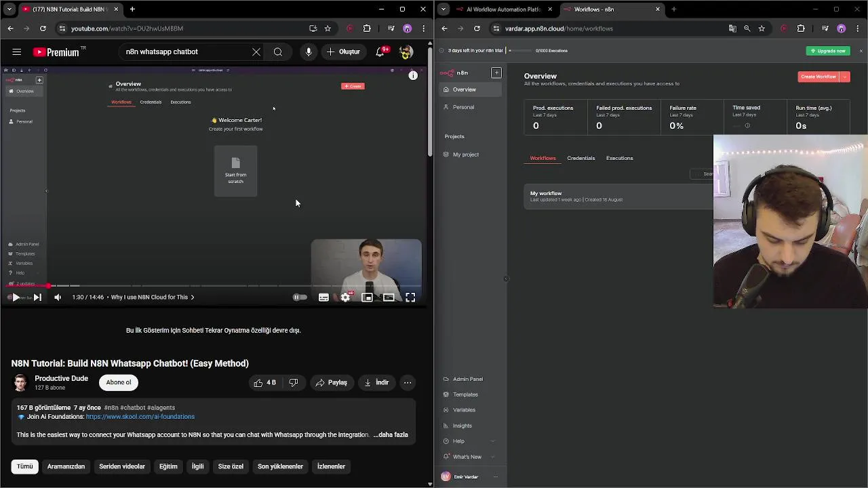Switch video to miniplayer mode

[x=367, y=297]
